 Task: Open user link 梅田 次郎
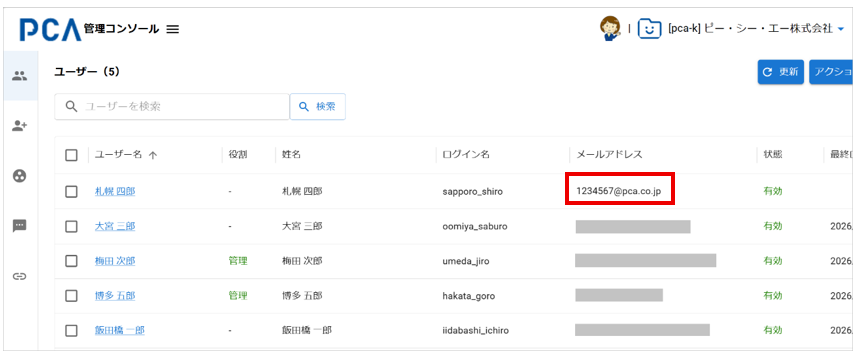[x=115, y=261]
